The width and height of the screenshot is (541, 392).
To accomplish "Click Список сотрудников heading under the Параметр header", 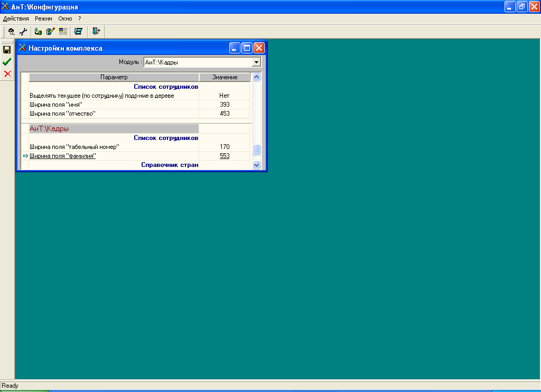I will (x=166, y=87).
